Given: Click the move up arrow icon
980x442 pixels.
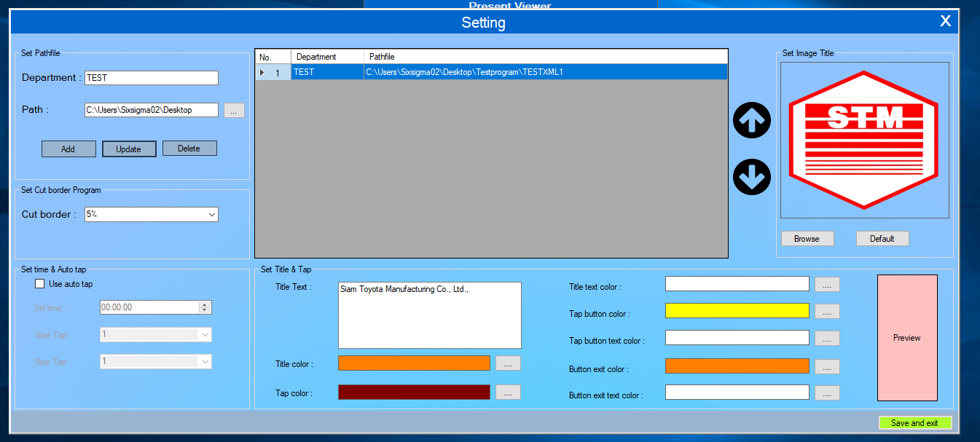Looking at the screenshot, I should (x=751, y=121).
